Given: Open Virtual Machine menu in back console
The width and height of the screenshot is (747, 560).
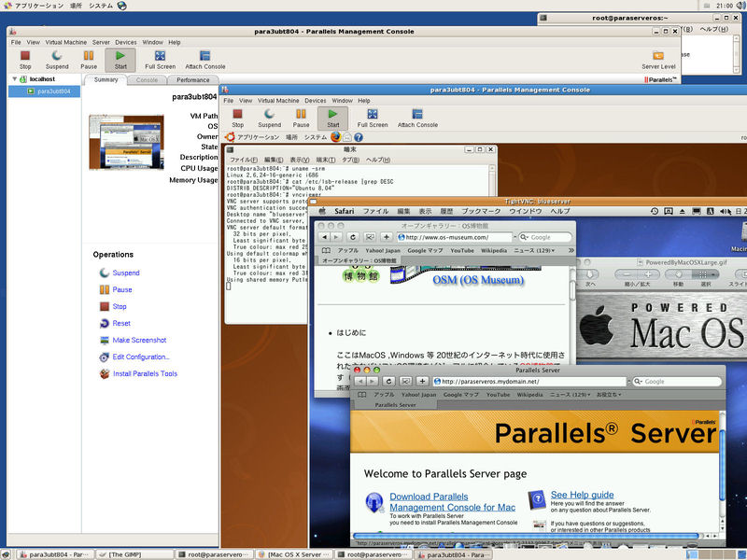Looking at the screenshot, I should 65,42.
